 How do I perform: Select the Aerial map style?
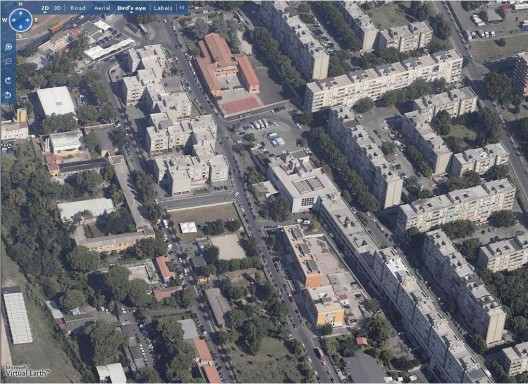click(102, 8)
